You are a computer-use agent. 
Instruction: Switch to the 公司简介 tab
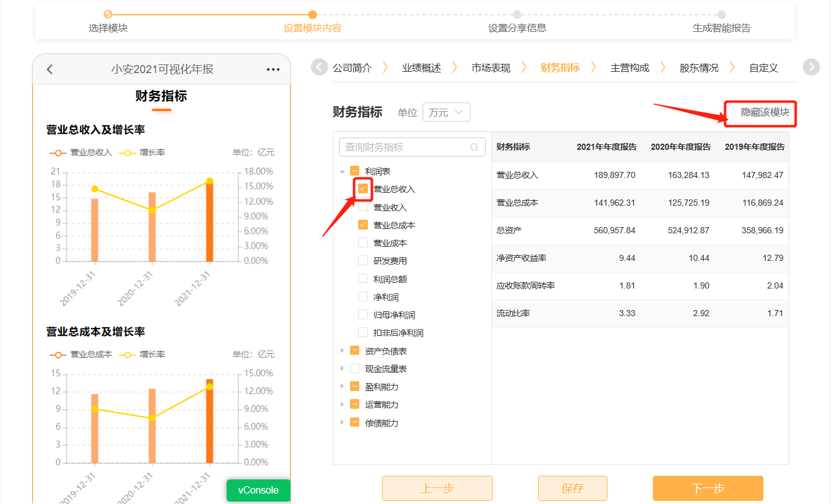[352, 68]
